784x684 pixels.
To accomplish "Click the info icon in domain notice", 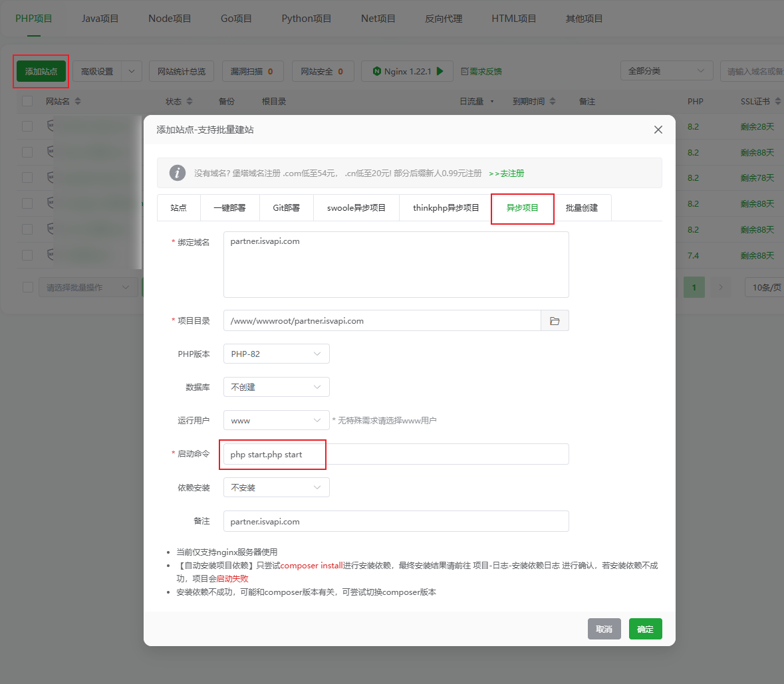I will click(177, 173).
